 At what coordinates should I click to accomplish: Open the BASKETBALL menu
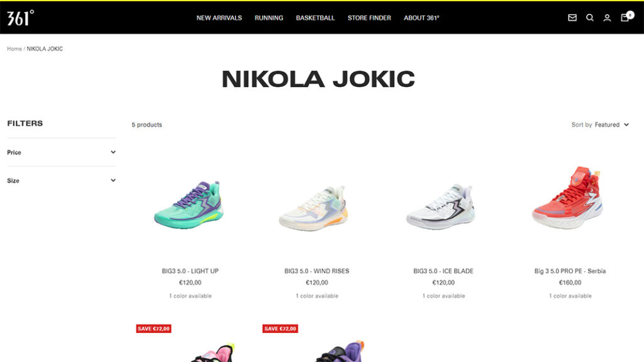315,18
